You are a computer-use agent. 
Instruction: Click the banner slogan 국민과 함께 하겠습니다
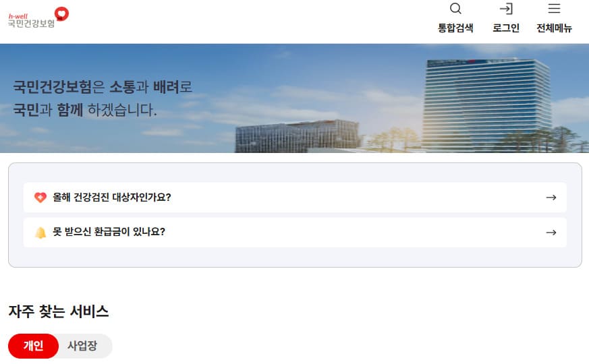click(85, 110)
